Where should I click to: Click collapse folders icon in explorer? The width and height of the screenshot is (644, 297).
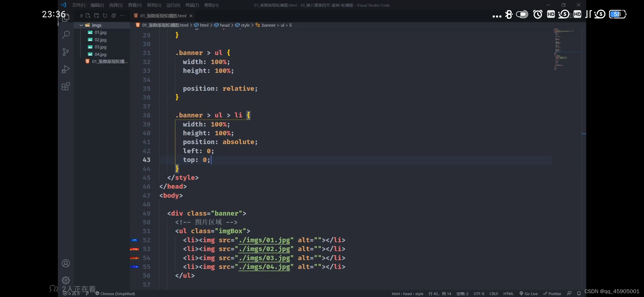pos(113,16)
